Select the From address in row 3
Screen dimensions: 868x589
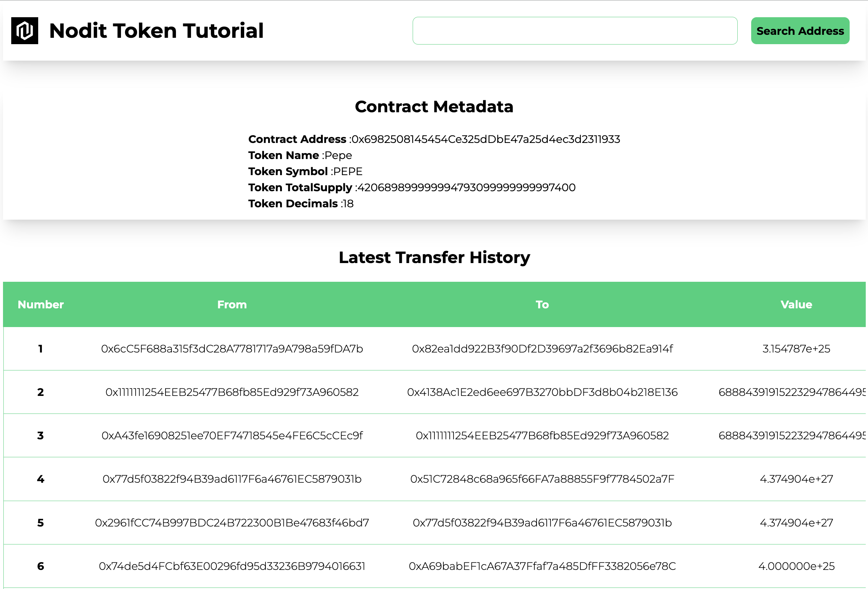(x=232, y=436)
